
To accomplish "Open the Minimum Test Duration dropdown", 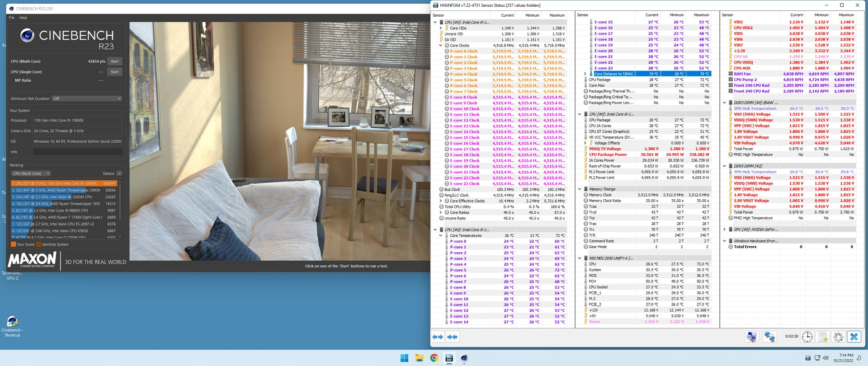I will coord(87,99).
